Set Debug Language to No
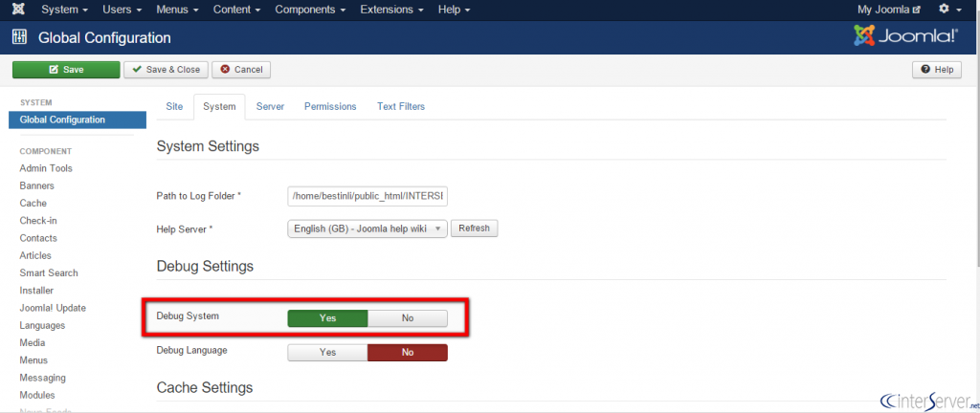 (408, 353)
